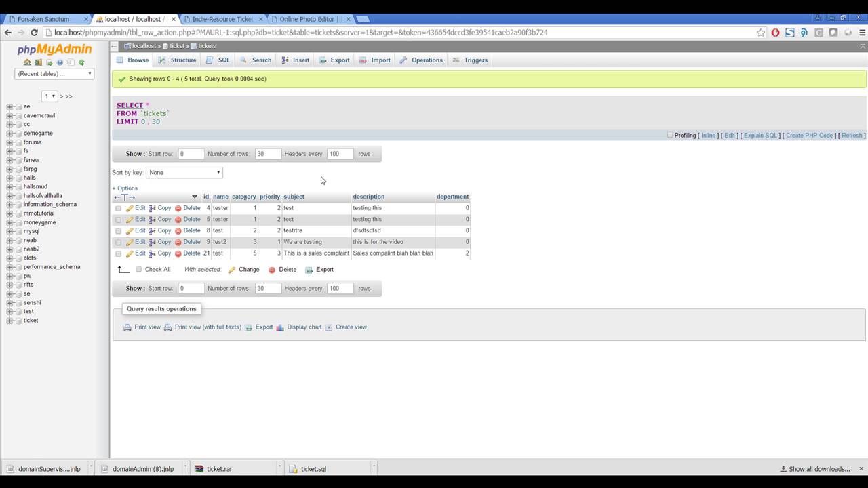Enable the Profiling checkbox

coord(670,135)
